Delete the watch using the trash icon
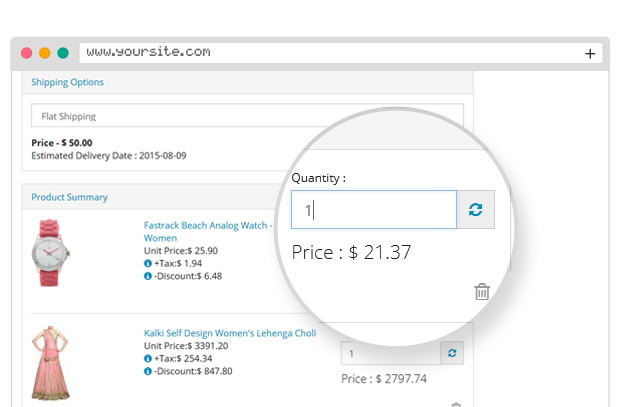Screen dimensions: 623x407 tap(482, 292)
